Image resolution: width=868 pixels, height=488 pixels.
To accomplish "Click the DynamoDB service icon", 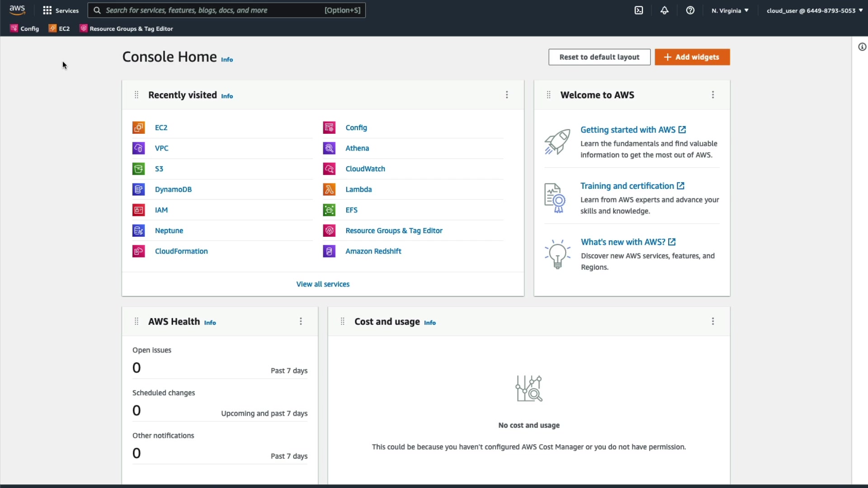I will tap(138, 189).
